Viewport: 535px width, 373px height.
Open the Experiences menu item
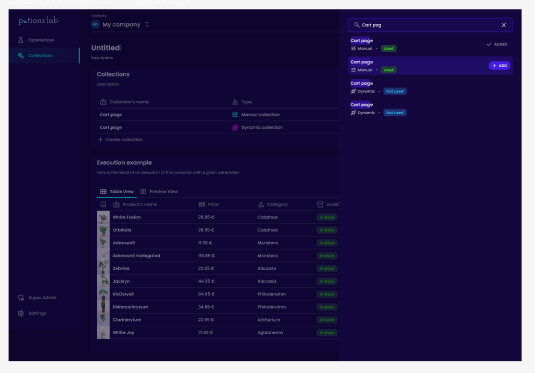[x=45, y=40]
